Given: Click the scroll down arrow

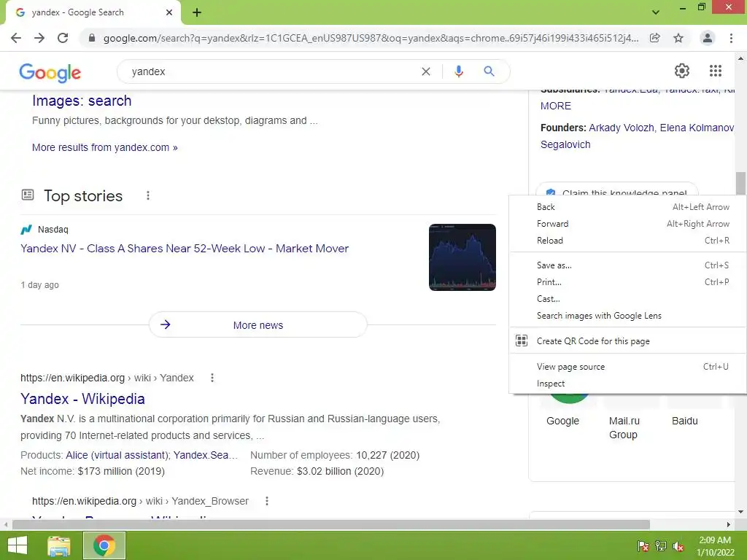Looking at the screenshot, I should point(740,513).
